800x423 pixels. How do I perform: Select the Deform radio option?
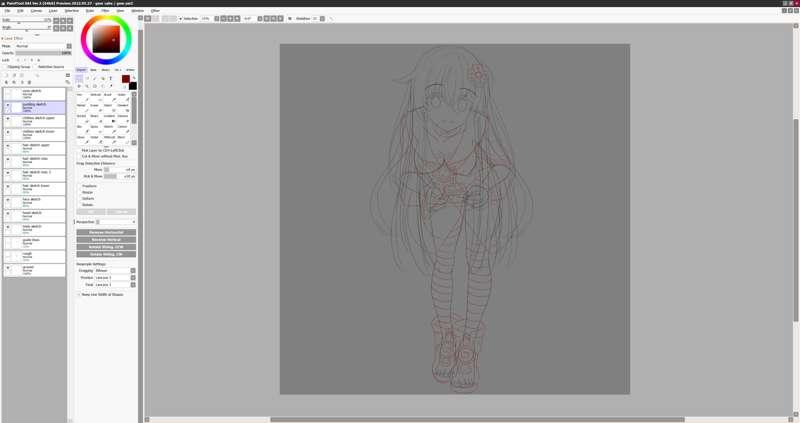point(86,198)
